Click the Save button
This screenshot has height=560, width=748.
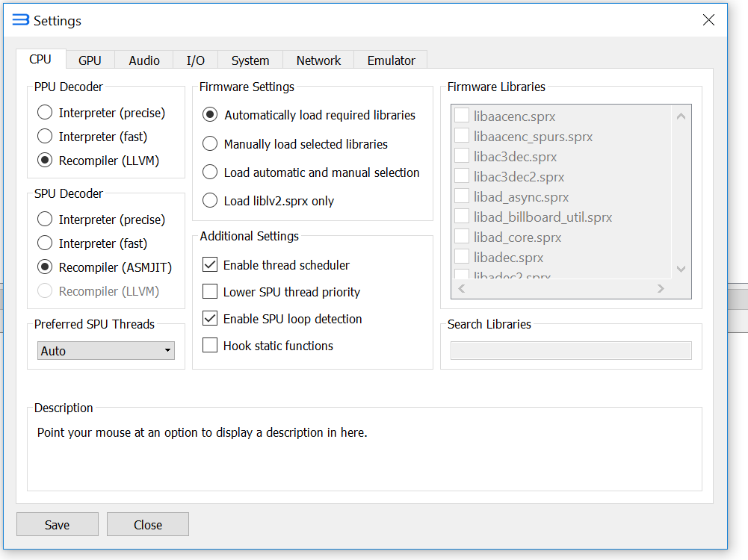click(57, 523)
